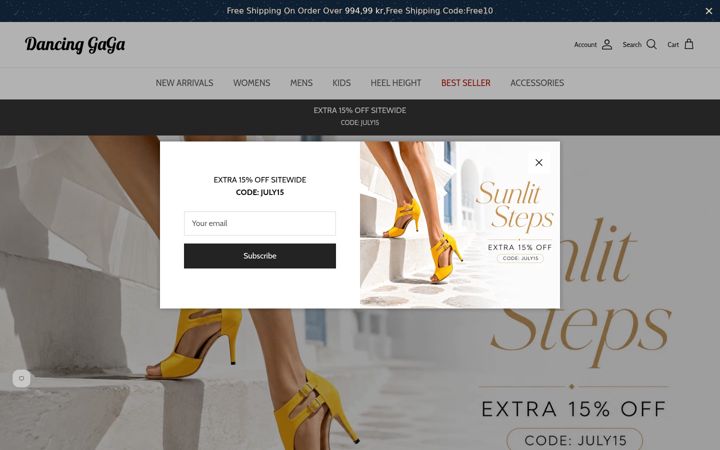Click the wishlist heart widget
720x450 pixels.
(21, 378)
